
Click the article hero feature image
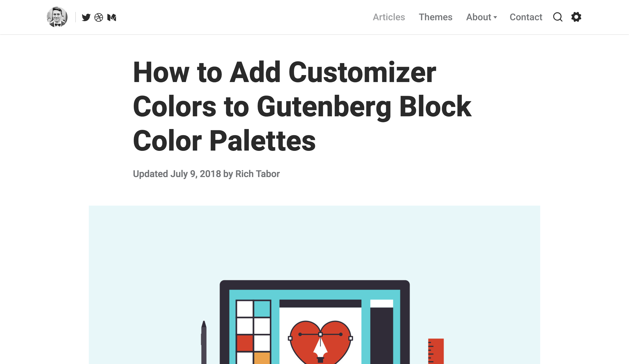point(315,285)
